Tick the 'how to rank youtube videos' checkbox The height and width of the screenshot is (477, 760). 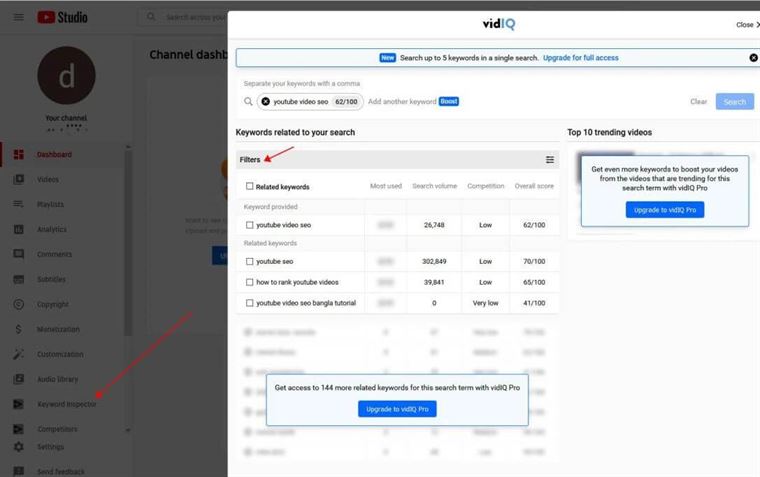pyautogui.click(x=250, y=282)
